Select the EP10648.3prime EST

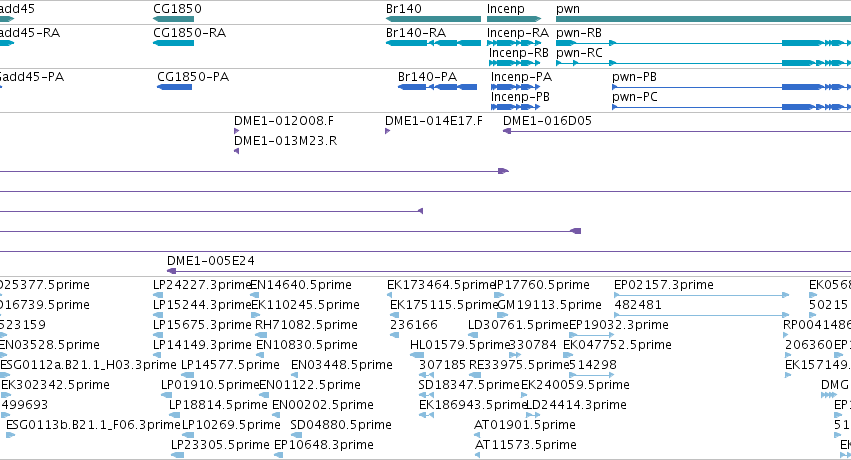click(278, 456)
